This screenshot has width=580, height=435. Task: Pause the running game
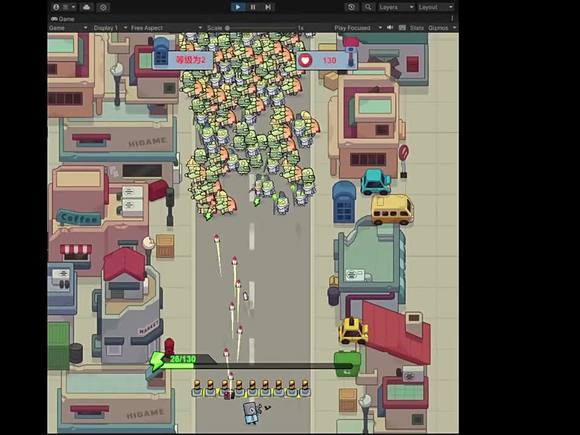pos(253,7)
